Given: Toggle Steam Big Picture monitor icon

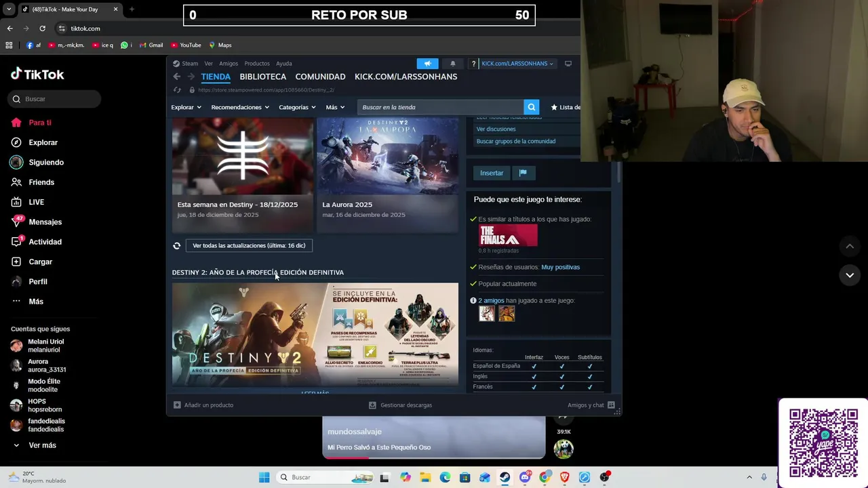Looking at the screenshot, I should click(x=568, y=64).
